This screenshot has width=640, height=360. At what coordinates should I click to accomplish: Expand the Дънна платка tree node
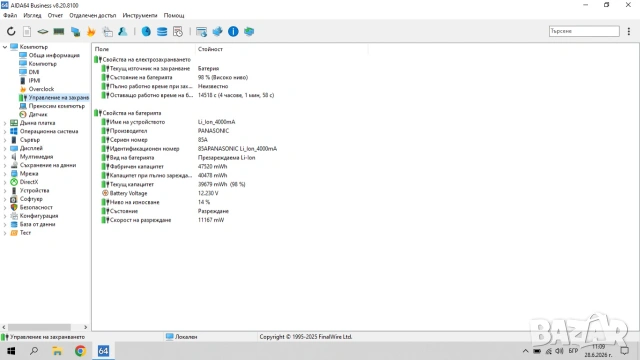tap(5, 123)
